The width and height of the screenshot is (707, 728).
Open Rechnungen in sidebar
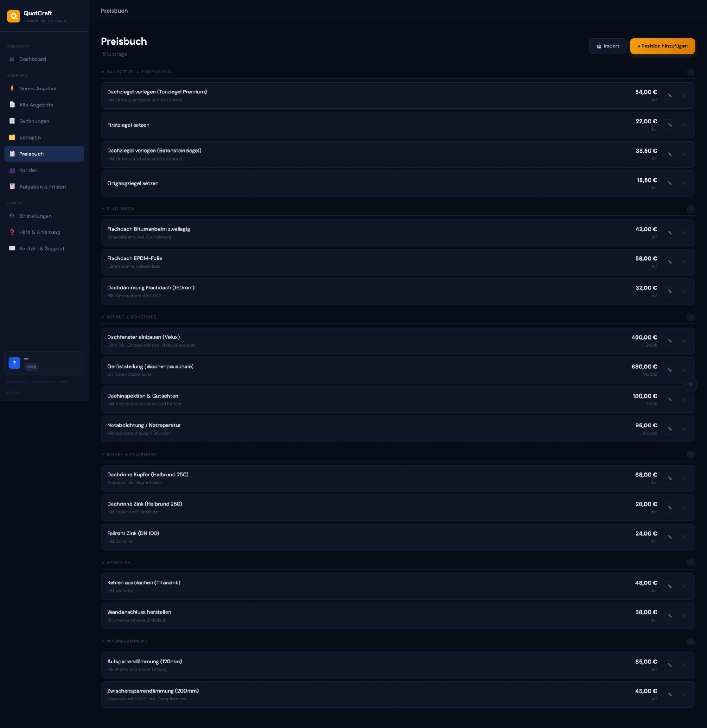44,121
